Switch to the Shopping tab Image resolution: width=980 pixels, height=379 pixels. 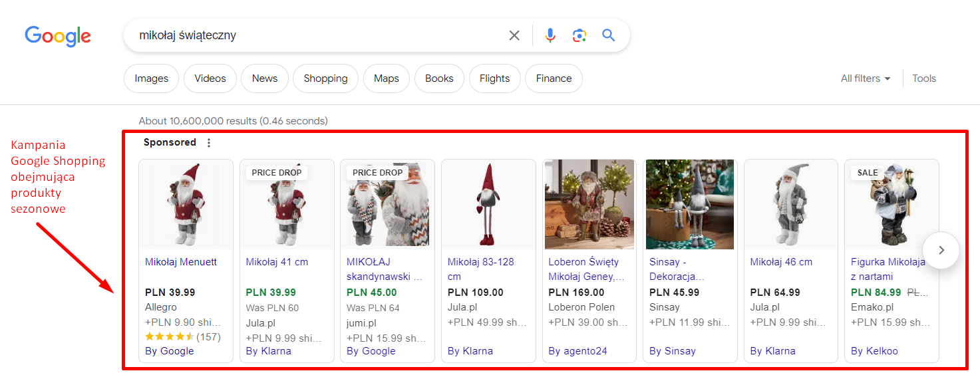325,78
